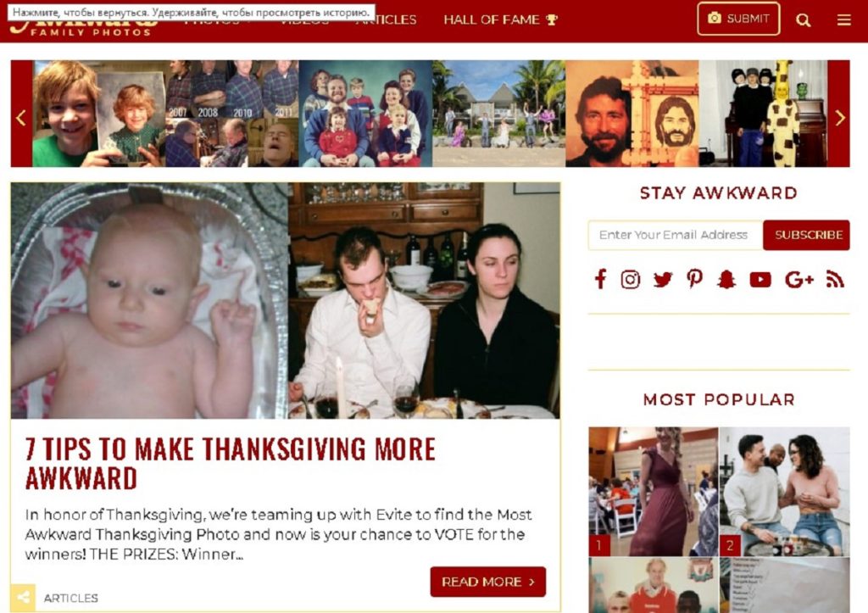
Task: Open the Articles menu item
Action: (x=387, y=22)
